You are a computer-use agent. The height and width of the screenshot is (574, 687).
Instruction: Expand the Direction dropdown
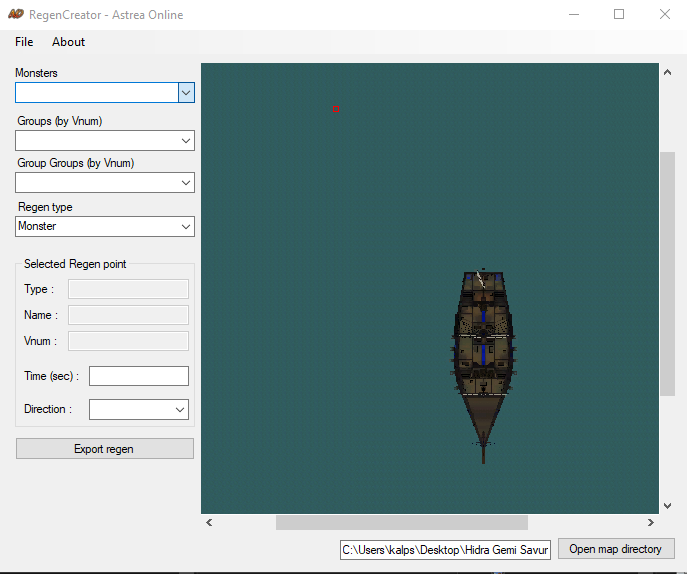point(139,409)
